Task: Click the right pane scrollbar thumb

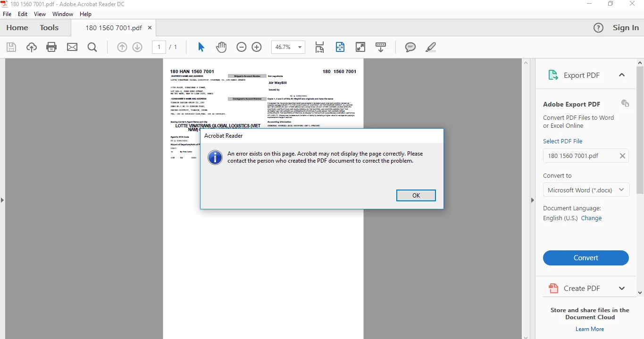Action: point(640,130)
